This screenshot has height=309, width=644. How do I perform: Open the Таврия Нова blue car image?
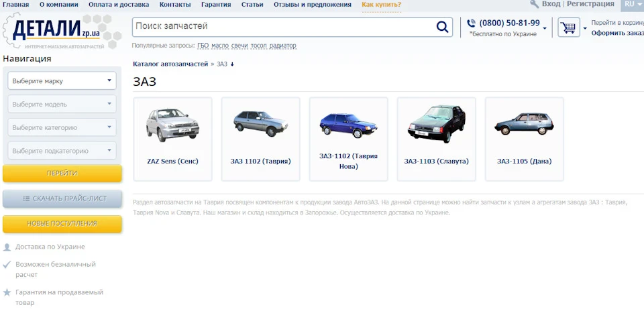tap(348, 125)
